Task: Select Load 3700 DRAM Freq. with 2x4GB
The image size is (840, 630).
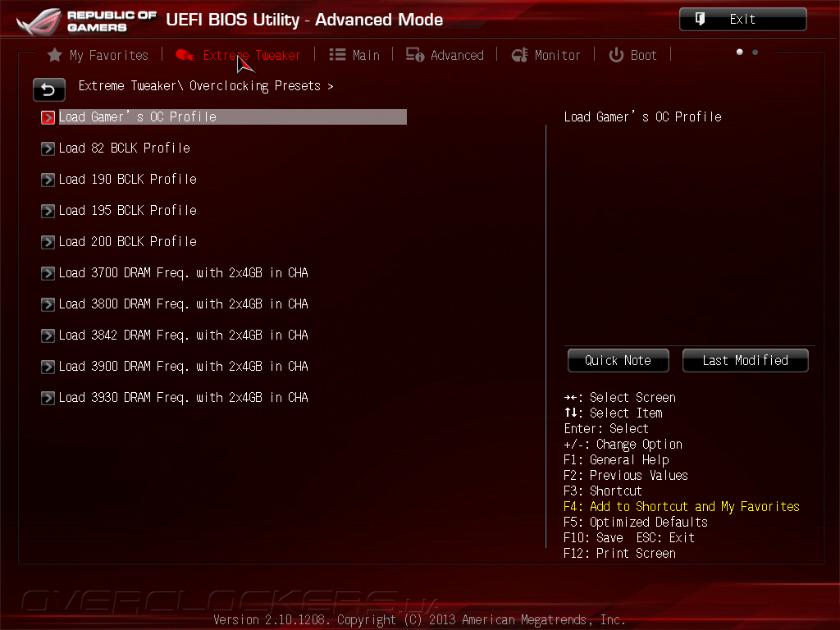Action: click(x=183, y=272)
